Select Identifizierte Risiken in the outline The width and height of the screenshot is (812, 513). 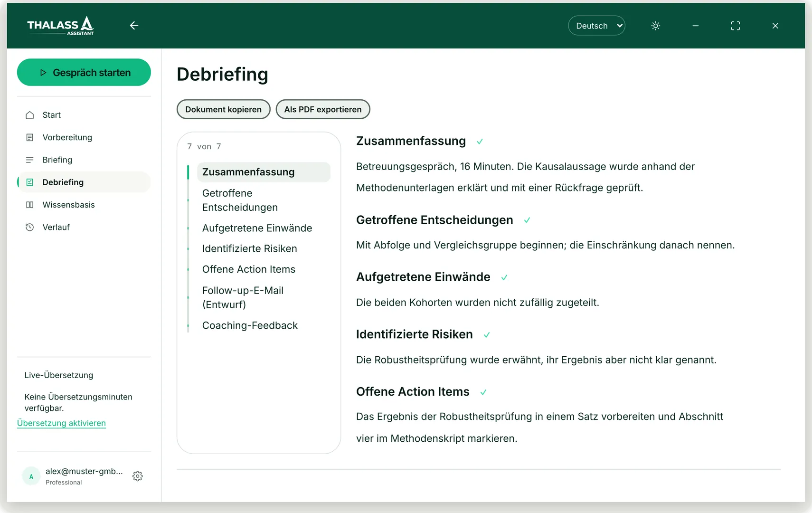pos(249,248)
